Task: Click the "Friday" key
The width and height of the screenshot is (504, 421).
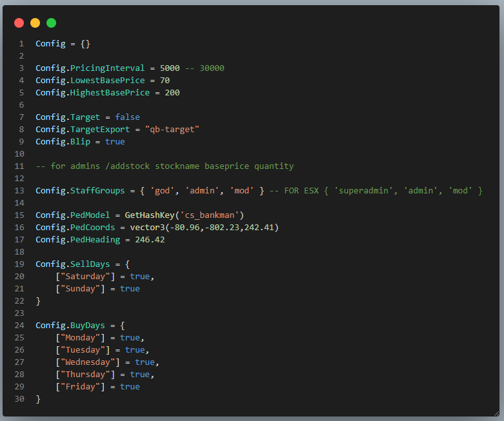Action: coord(81,387)
